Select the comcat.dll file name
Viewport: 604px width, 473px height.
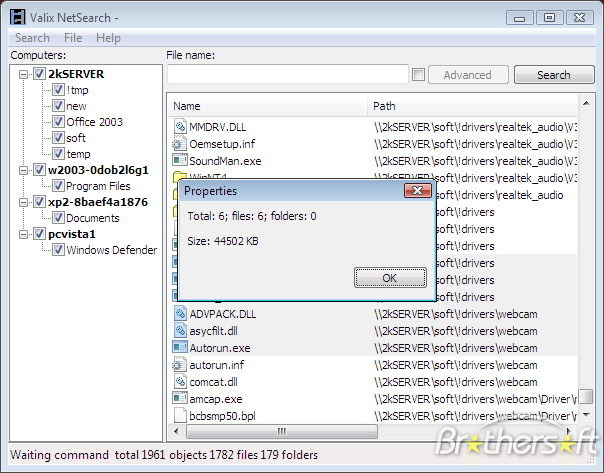pyautogui.click(x=213, y=382)
